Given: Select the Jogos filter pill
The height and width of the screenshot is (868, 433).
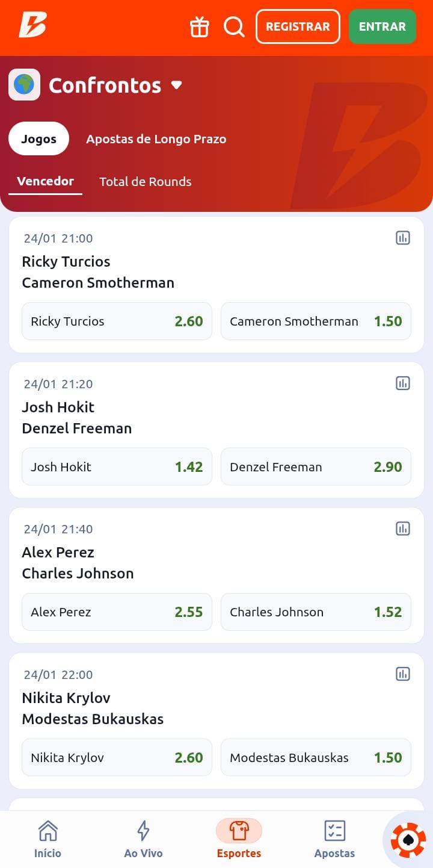Looking at the screenshot, I should [x=38, y=138].
